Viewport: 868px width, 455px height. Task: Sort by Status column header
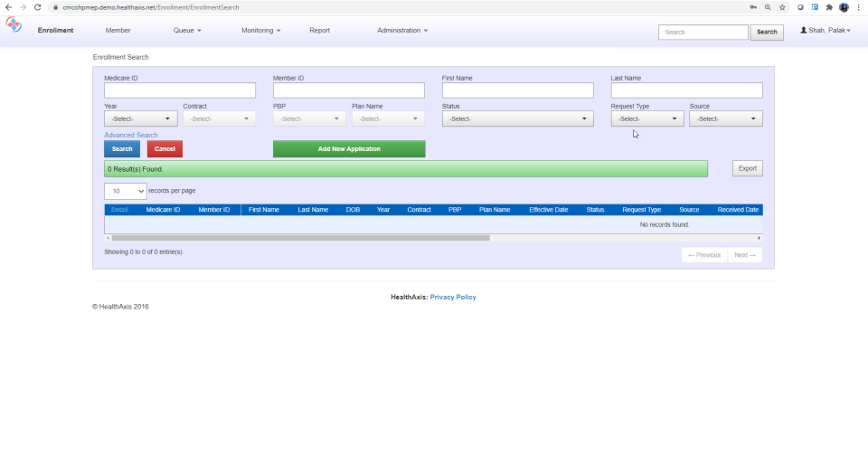pos(595,210)
